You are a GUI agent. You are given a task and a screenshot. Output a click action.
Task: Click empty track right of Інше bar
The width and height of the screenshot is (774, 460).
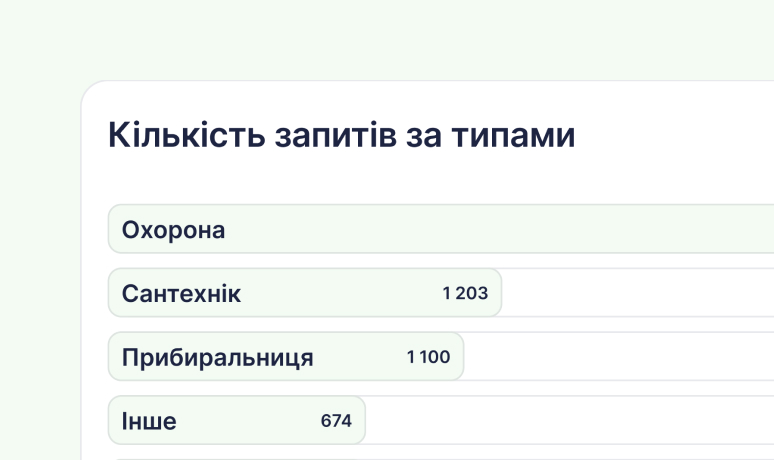(x=570, y=420)
